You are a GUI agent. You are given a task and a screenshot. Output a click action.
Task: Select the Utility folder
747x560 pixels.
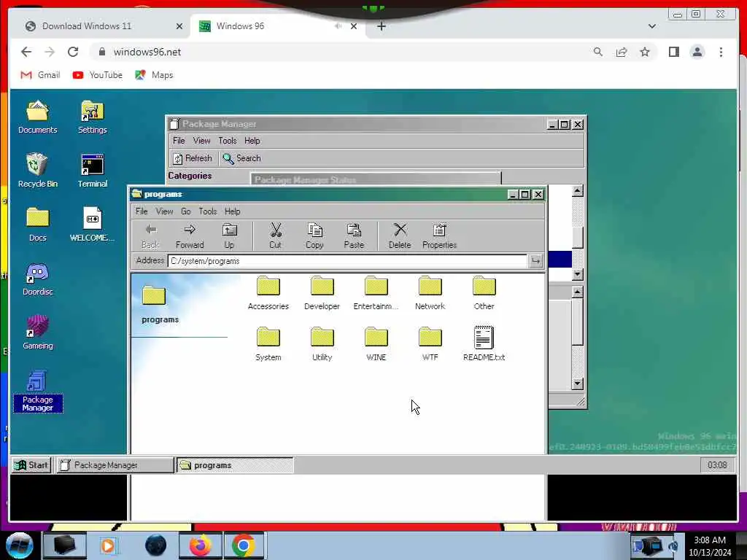tap(322, 344)
